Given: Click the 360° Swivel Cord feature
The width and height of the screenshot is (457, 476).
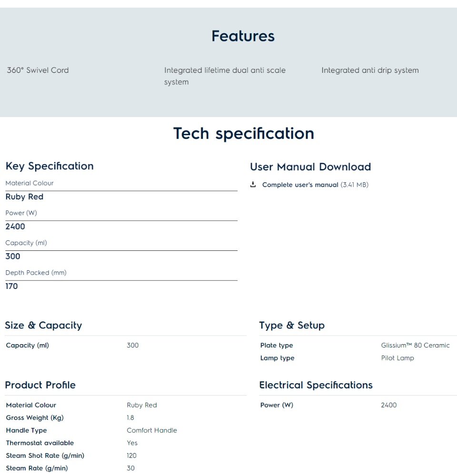Looking at the screenshot, I should pyautogui.click(x=38, y=70).
